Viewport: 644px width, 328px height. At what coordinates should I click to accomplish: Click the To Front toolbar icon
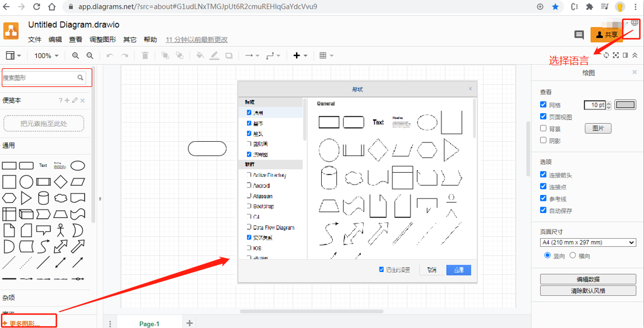pos(165,55)
